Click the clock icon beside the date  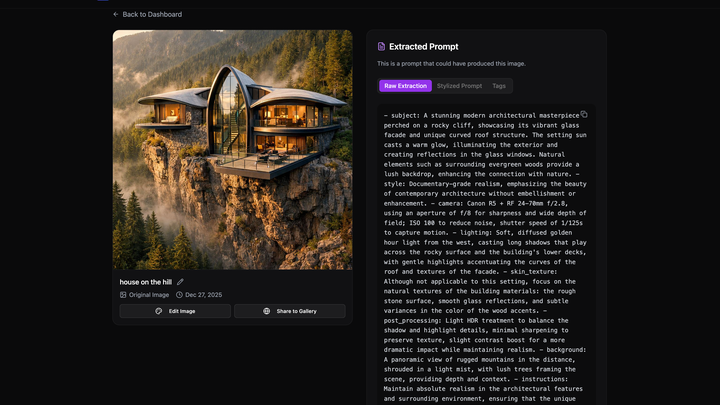point(179,295)
